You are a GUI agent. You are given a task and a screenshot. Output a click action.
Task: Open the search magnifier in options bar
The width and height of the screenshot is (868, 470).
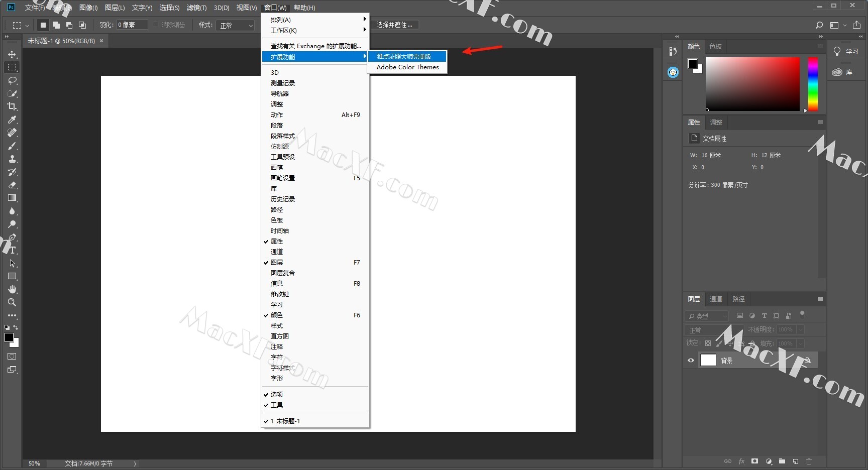(x=819, y=25)
